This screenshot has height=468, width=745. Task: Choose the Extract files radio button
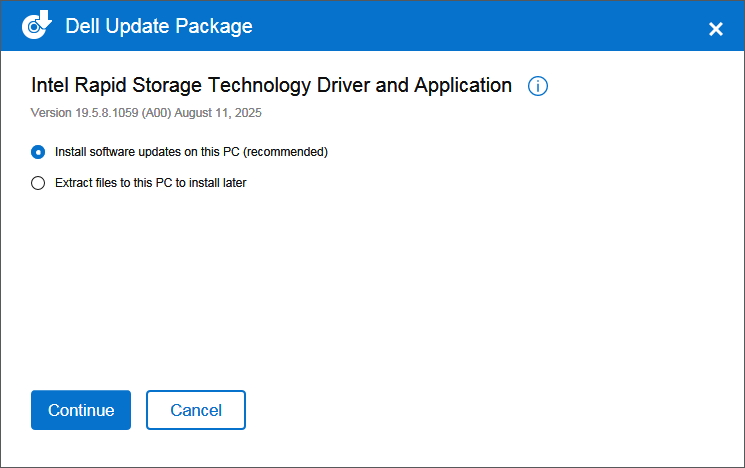coord(38,183)
